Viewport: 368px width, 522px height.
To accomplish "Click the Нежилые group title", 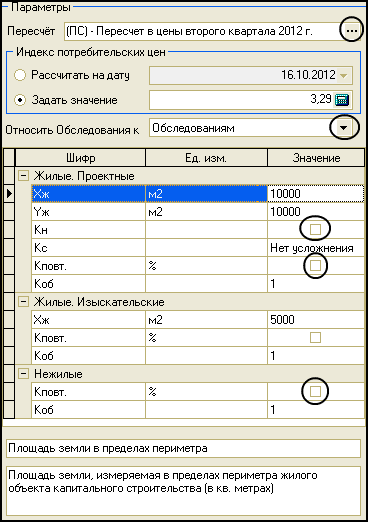I will coord(58,374).
